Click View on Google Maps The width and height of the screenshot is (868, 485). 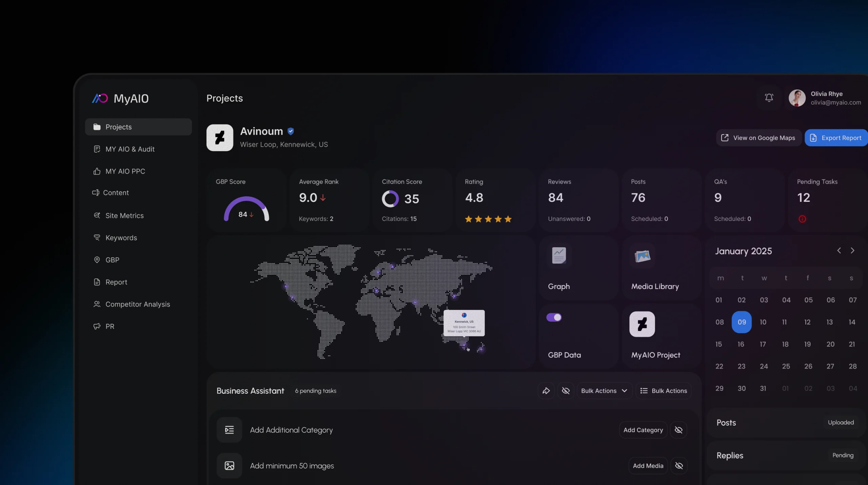pos(759,138)
